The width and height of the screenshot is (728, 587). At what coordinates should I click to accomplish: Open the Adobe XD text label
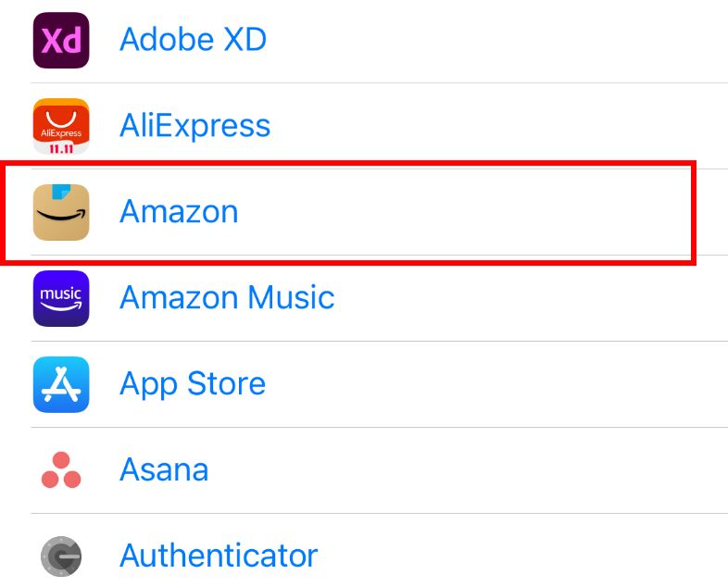[193, 40]
